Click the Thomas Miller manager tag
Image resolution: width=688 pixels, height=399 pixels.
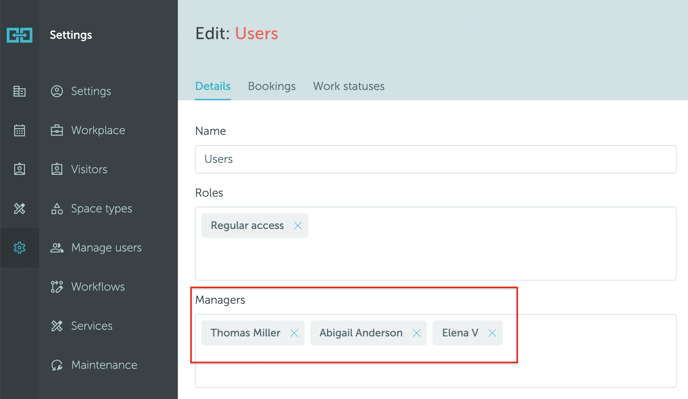click(253, 333)
